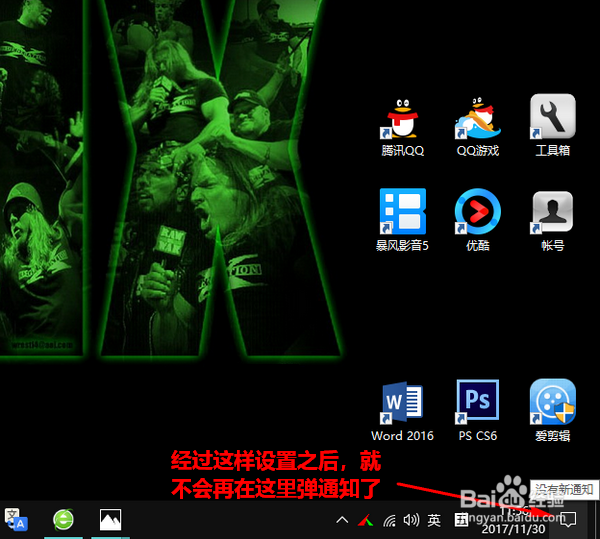Screen dimensions: 600x539
Task: Open the translator app in taskbar
Action: click(x=16, y=520)
